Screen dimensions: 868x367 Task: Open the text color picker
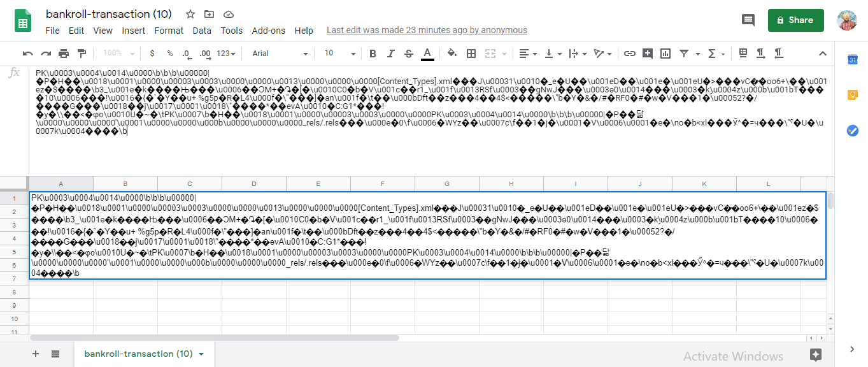tap(427, 53)
